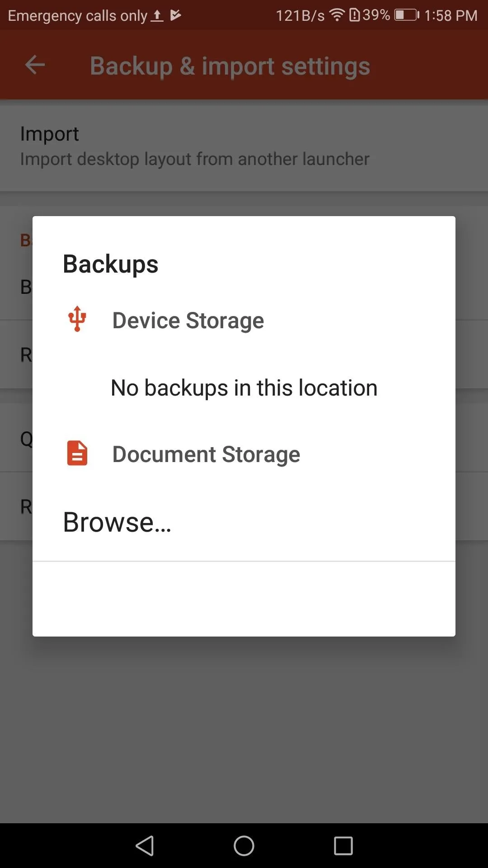This screenshot has width=488, height=868.
Task: Tap No backups in this location message
Action: pyautogui.click(x=244, y=388)
